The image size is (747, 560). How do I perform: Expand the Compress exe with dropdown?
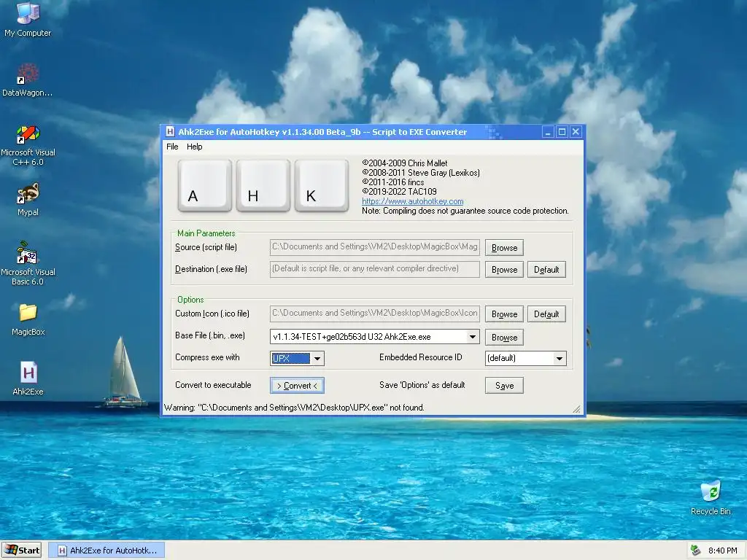pos(317,358)
